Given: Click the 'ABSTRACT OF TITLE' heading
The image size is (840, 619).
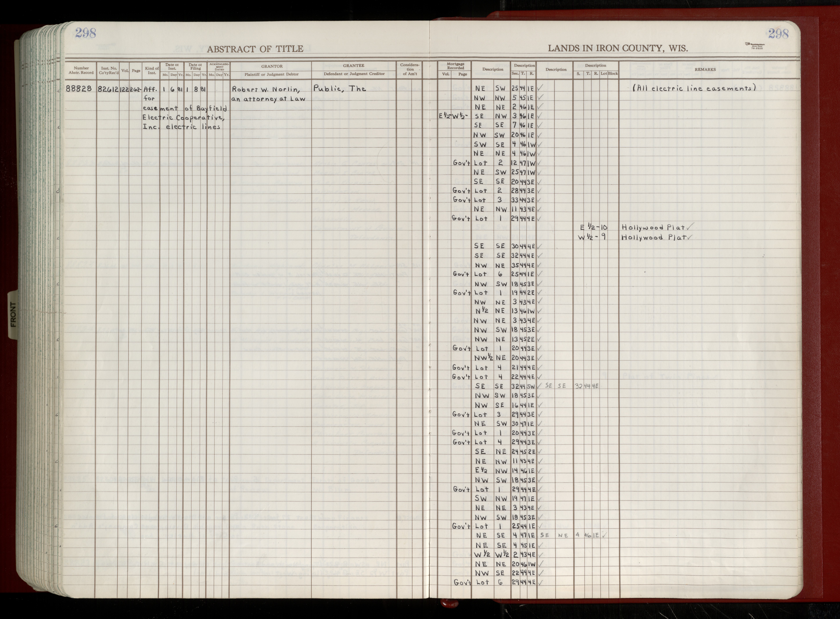Looking at the screenshot, I should (255, 49).
